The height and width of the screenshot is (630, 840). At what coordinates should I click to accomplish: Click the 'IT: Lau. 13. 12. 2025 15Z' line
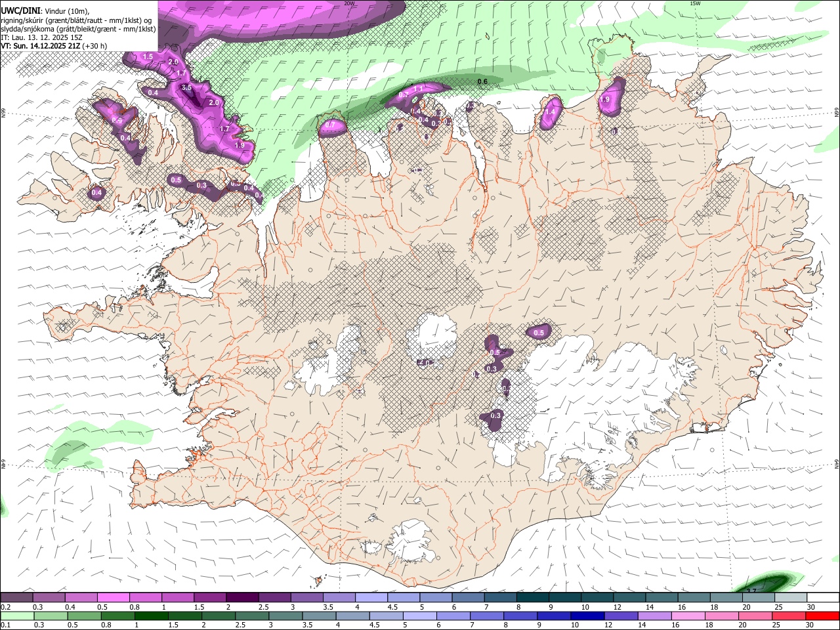(42, 37)
